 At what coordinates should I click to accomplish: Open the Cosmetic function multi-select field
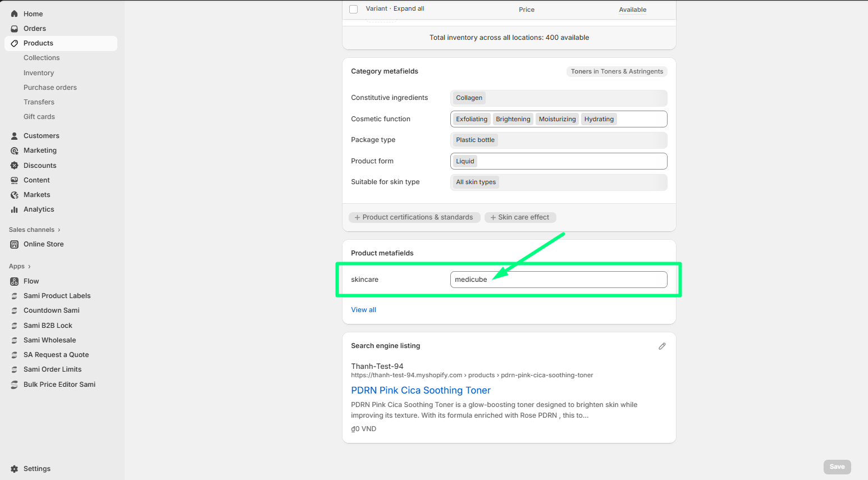pos(640,119)
